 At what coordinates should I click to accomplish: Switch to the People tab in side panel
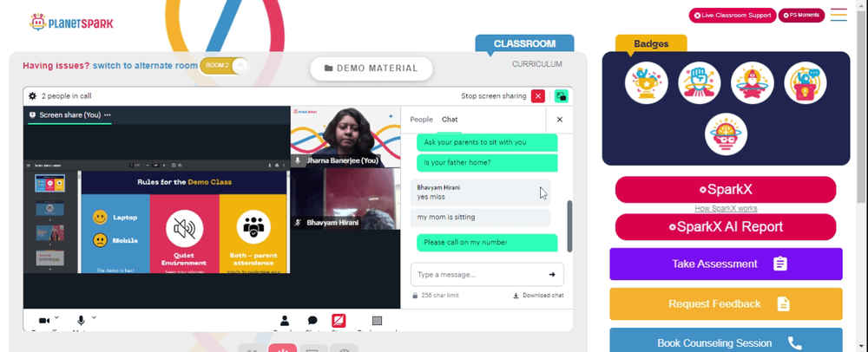click(421, 120)
